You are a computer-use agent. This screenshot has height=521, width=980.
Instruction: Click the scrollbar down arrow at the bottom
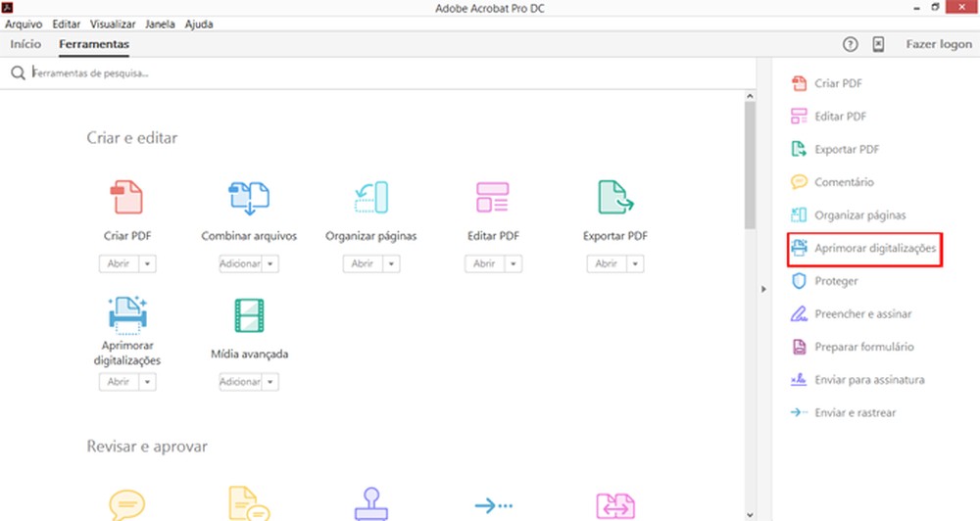point(750,515)
